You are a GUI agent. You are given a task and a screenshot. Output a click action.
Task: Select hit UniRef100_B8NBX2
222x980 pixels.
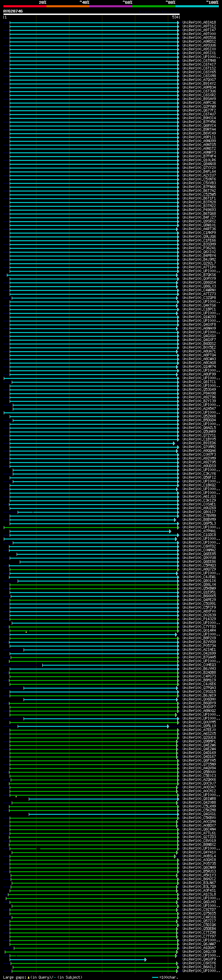pyautogui.click(x=199, y=845)
